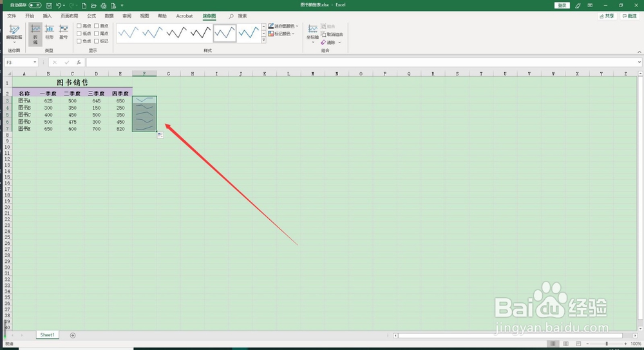The width and height of the screenshot is (644, 350).
Task: Select the fourth black sparkline style
Action: 201,33
